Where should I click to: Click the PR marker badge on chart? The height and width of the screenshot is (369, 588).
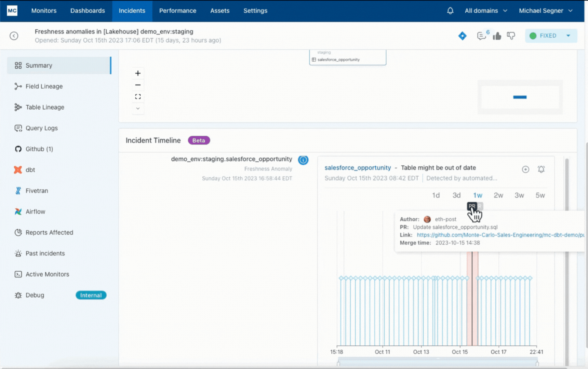point(472,206)
